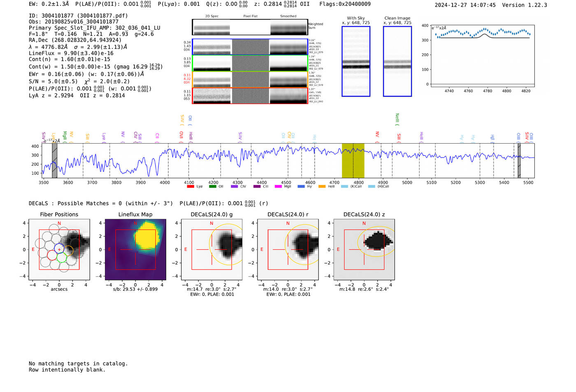Click the orange fiber circle in Fiber Positions
Screen dimensions: 576x392
click(x=69, y=251)
